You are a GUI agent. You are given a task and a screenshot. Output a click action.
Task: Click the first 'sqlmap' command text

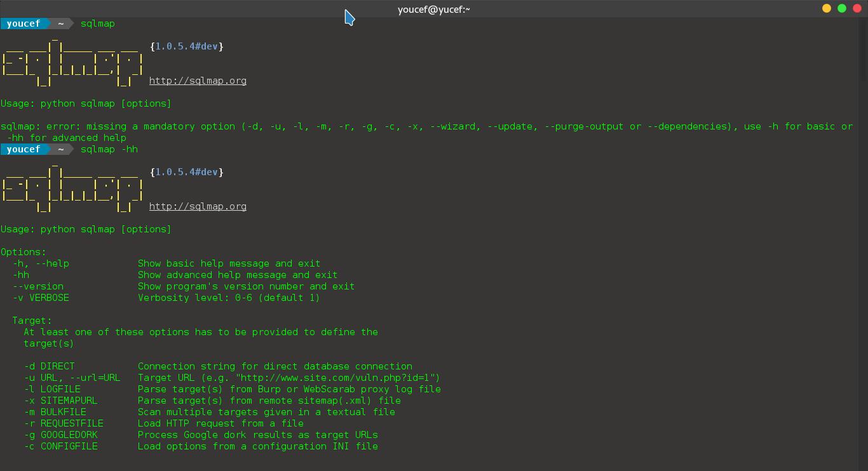point(98,23)
